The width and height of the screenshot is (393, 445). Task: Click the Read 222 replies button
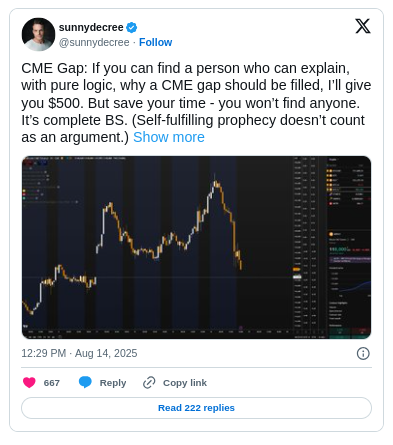[196, 408]
